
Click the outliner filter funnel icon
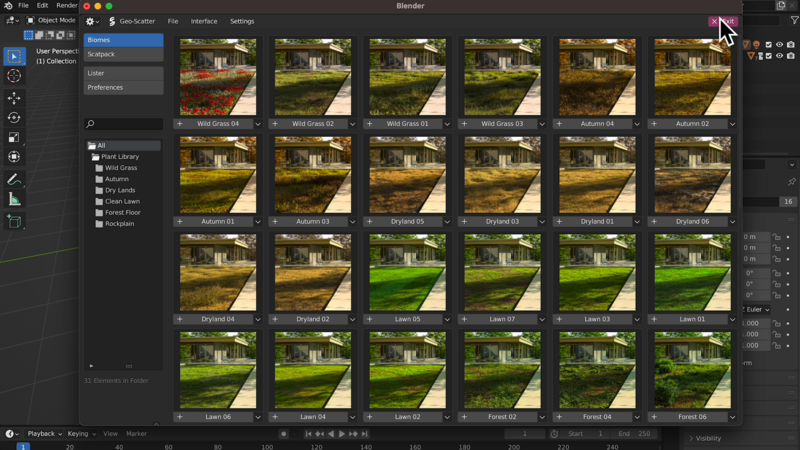[794, 20]
